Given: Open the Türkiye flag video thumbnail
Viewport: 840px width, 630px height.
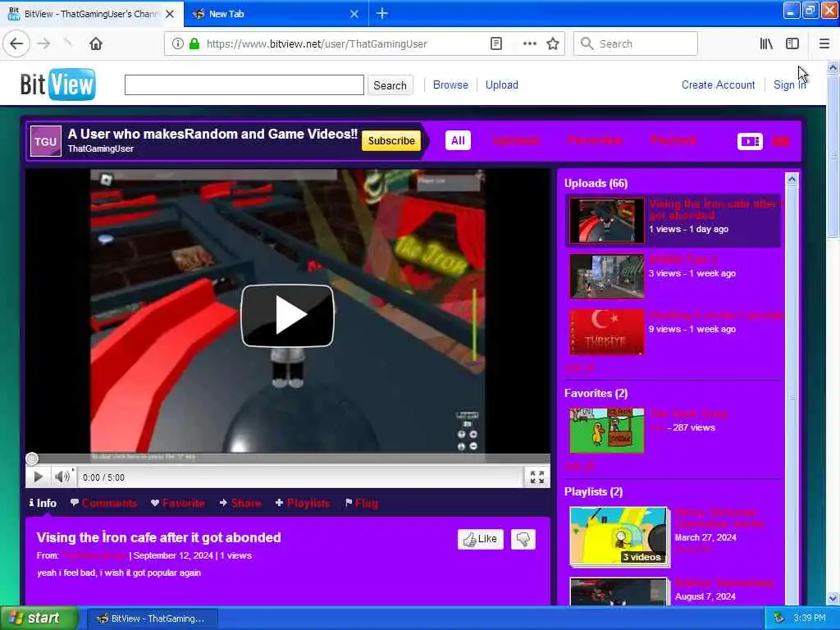Looking at the screenshot, I should pos(606,331).
